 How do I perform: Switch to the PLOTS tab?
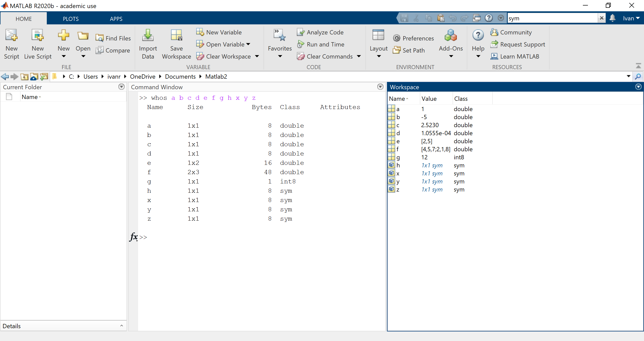click(71, 19)
